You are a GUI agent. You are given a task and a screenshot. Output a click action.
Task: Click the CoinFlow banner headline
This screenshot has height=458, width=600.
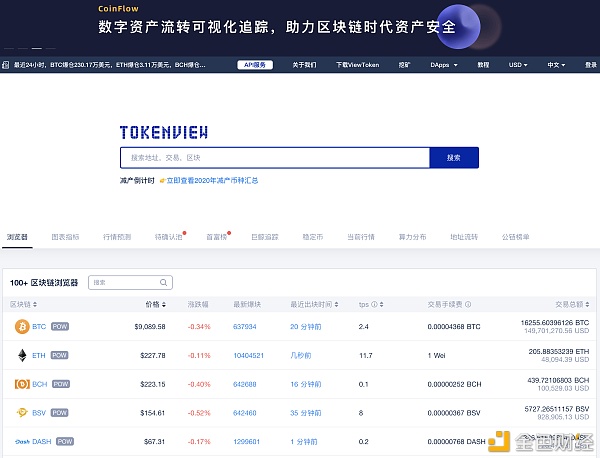[x=277, y=27]
